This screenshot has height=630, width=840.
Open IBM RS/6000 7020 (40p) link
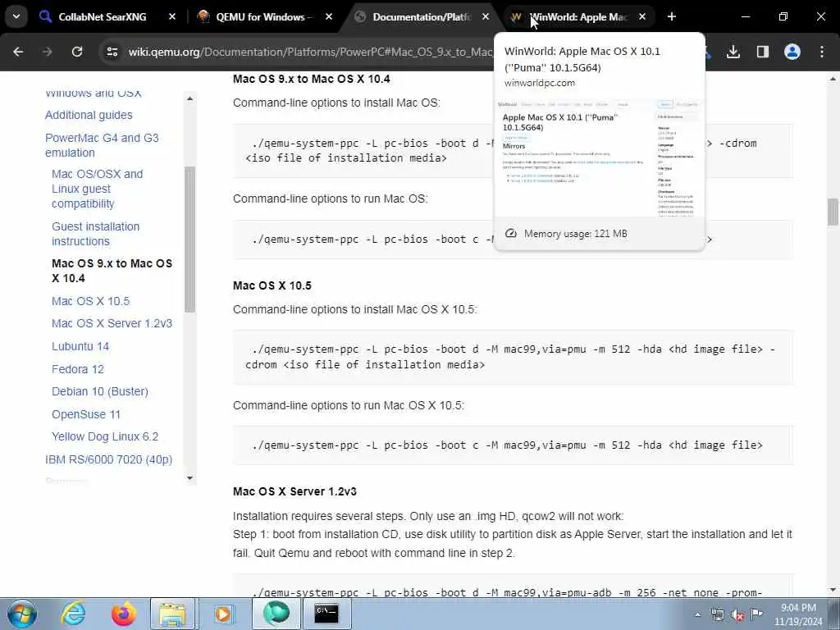(109, 459)
